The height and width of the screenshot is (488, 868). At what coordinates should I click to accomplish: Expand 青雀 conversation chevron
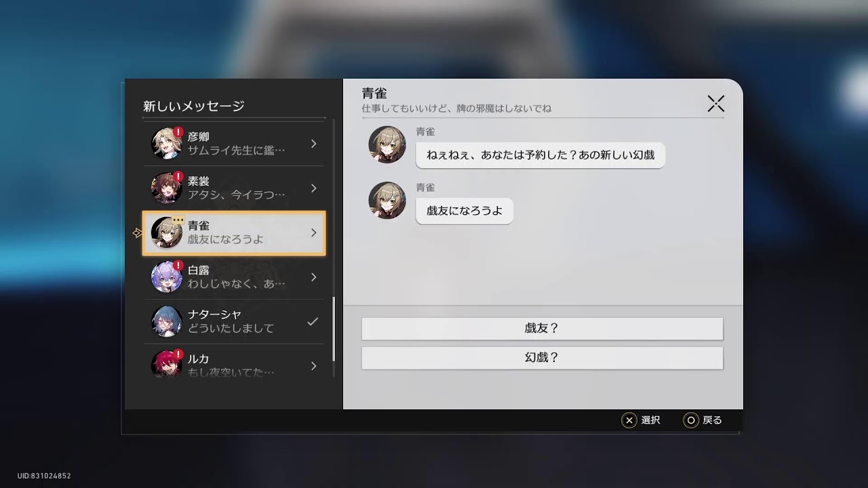(x=313, y=232)
